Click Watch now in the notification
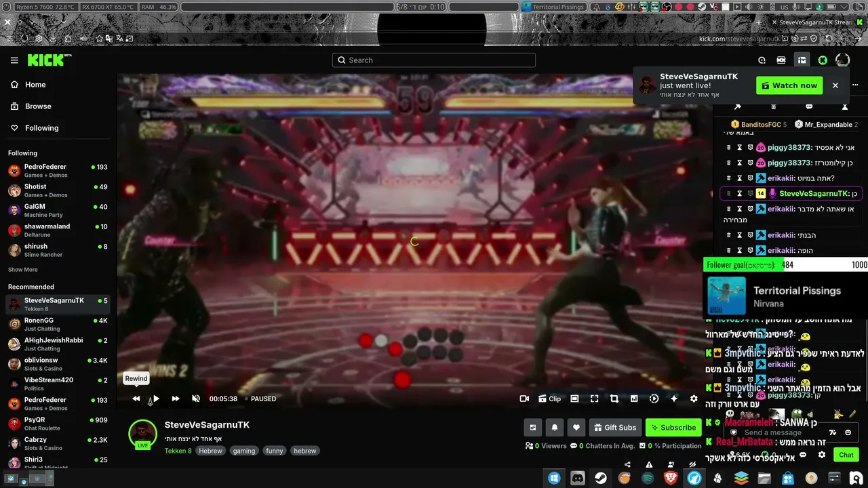Image resolution: width=868 pixels, height=488 pixels. 789,85
